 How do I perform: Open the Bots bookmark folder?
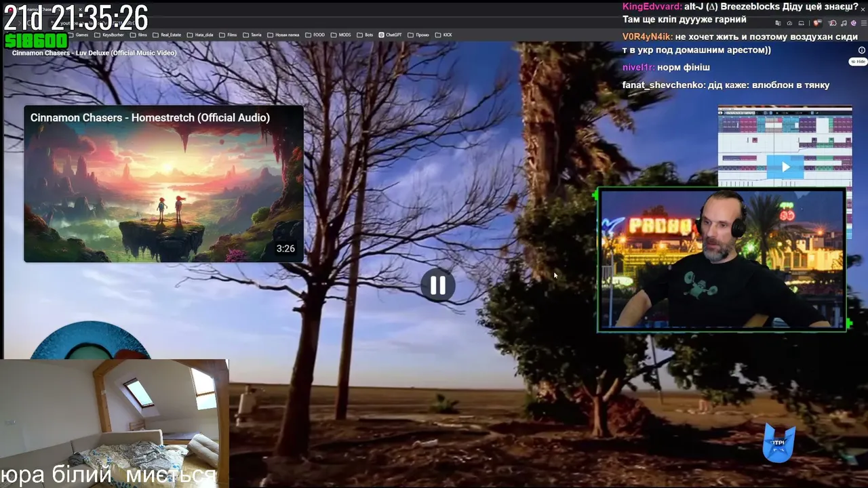point(366,35)
